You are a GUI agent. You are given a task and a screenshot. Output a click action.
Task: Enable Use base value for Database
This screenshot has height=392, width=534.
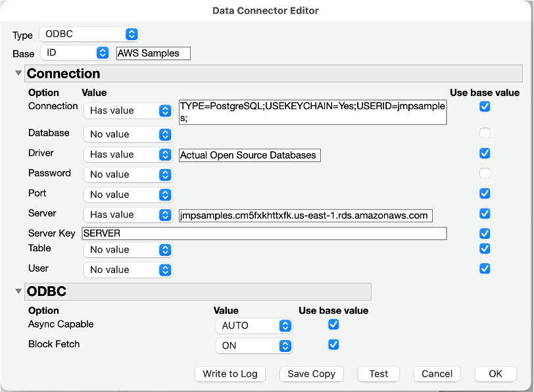click(485, 134)
